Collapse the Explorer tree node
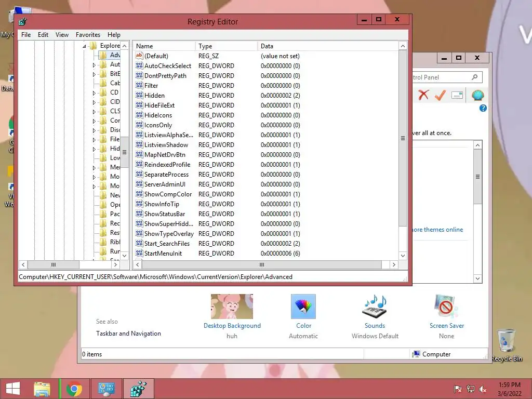Viewport: 532px width, 399px height. point(84,46)
